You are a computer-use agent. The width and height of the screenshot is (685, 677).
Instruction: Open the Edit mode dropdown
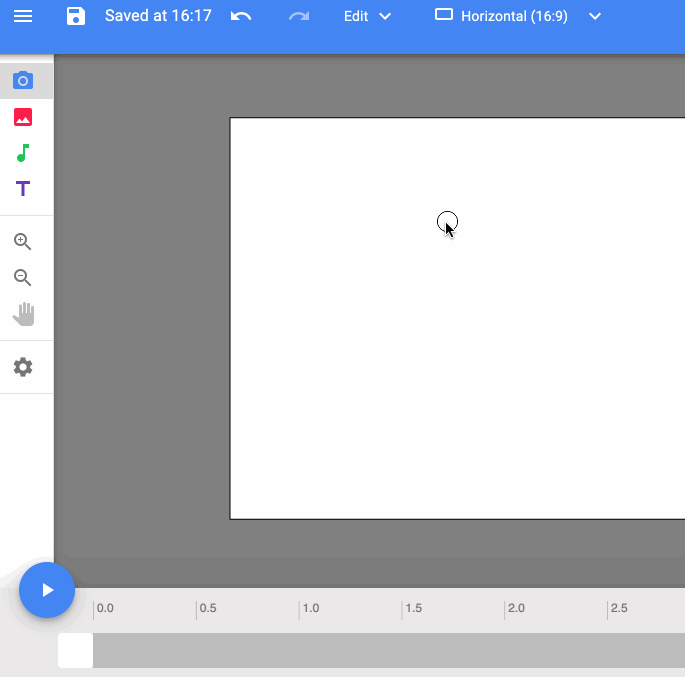coord(367,17)
